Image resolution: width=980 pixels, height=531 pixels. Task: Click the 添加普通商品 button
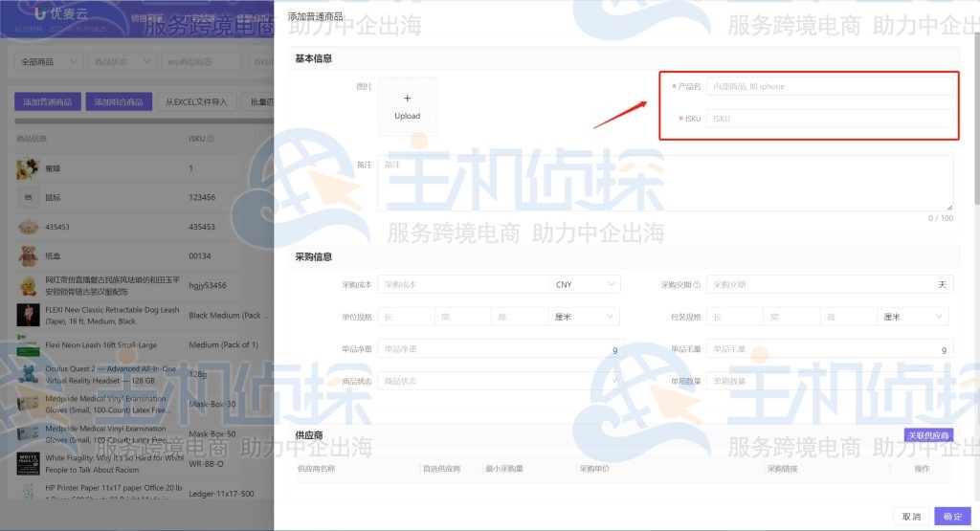pos(48,101)
